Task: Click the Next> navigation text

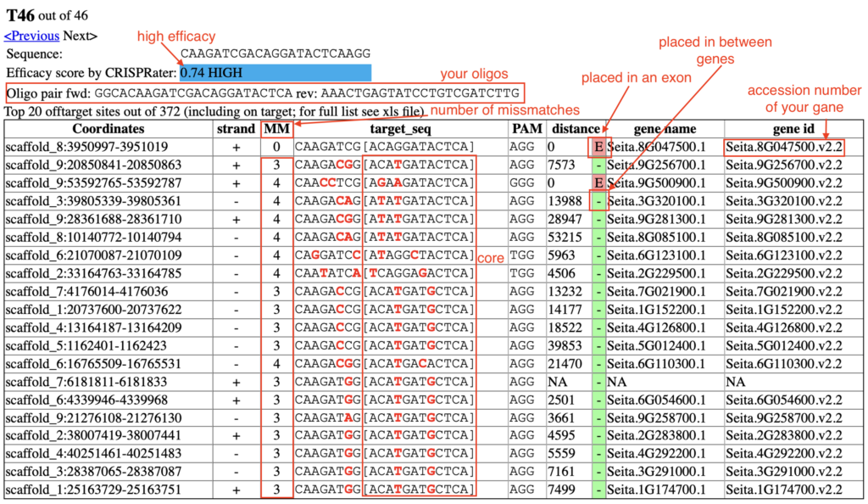Action: 80,36
